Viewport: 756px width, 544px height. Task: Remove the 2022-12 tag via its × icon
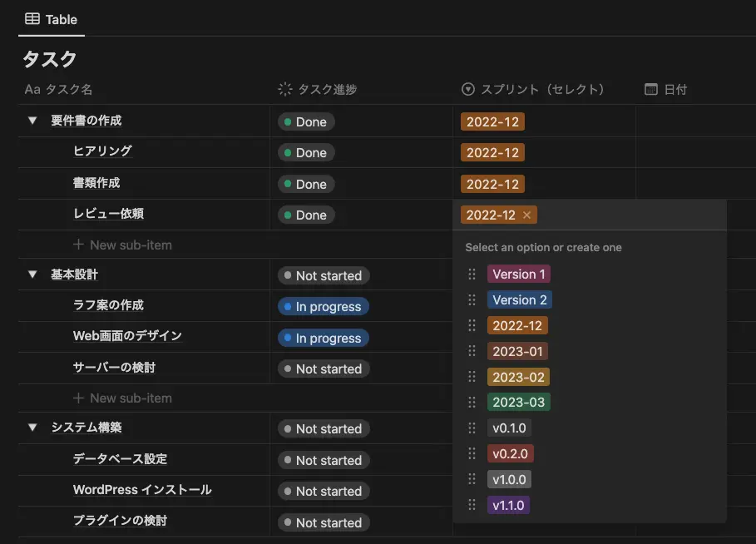pos(526,214)
